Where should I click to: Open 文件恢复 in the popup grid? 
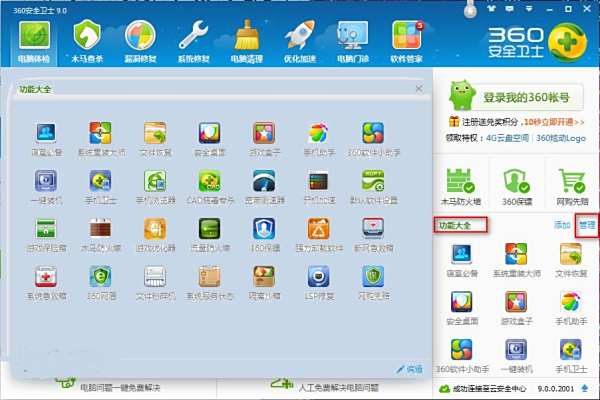[x=155, y=139]
